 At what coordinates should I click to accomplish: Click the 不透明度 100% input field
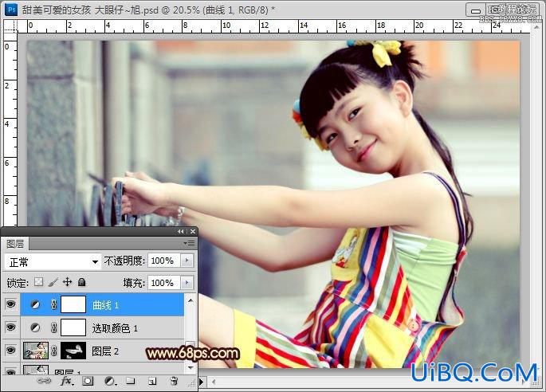coord(164,261)
